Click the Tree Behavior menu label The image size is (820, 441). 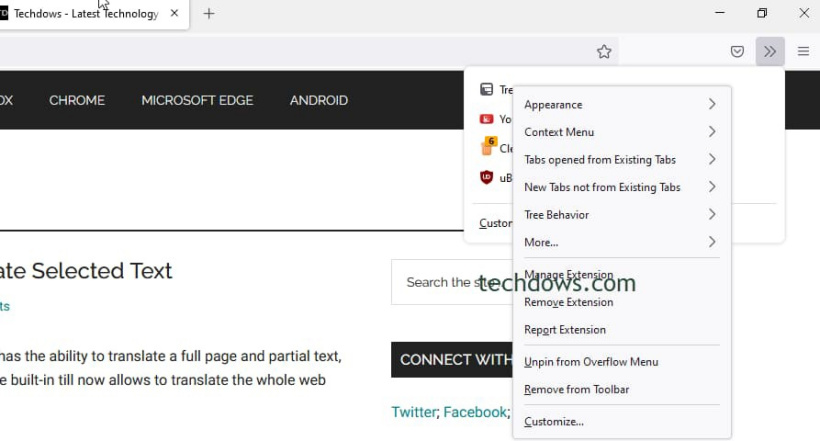point(556,214)
